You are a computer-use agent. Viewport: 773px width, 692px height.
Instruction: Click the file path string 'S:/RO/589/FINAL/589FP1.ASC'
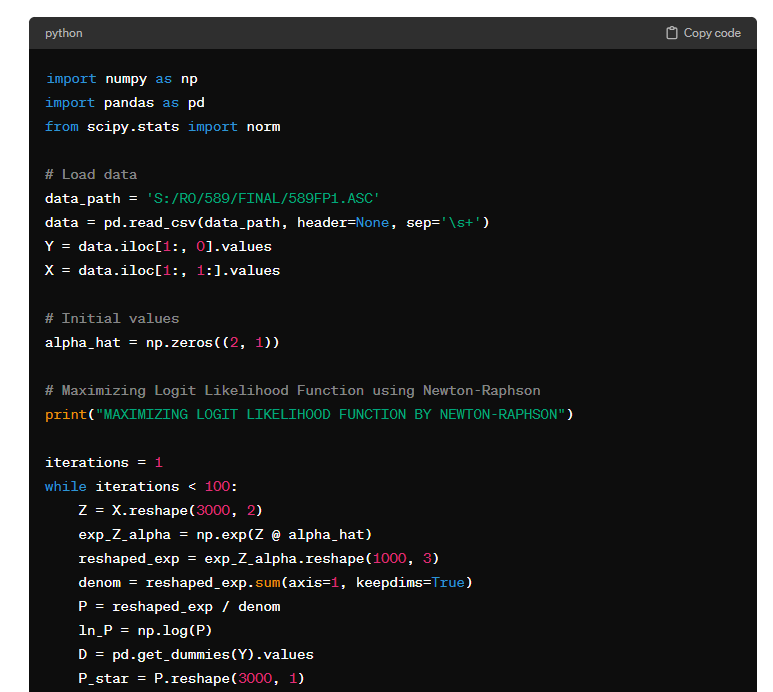coord(263,199)
